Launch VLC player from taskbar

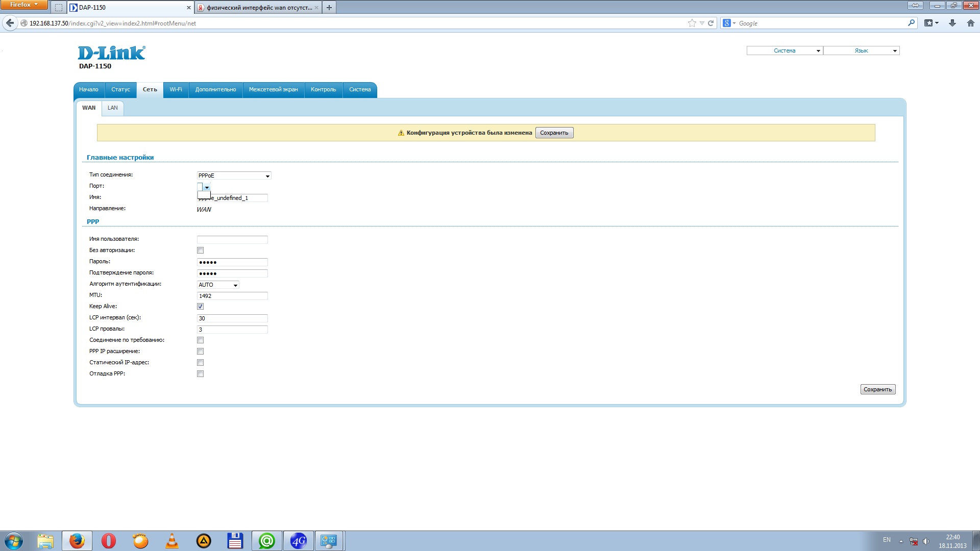click(172, 541)
